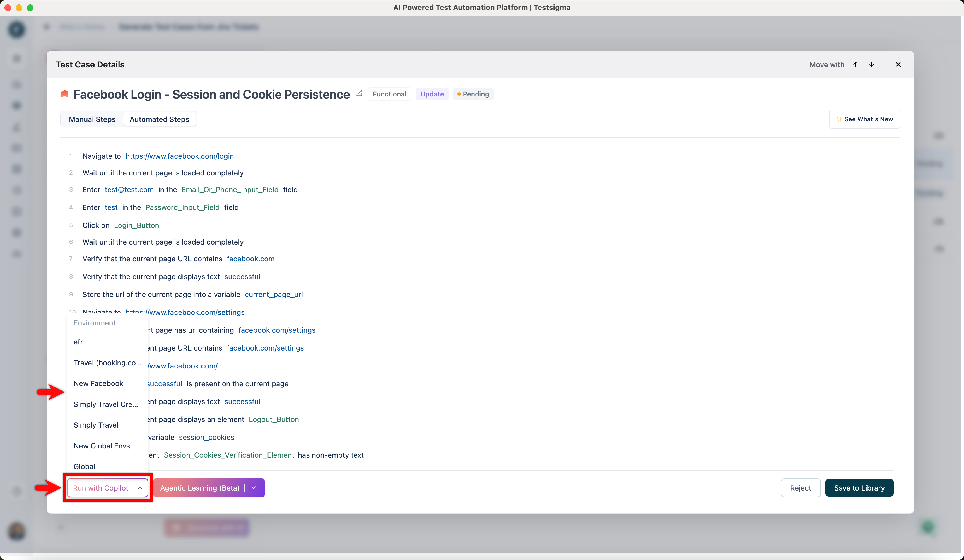Click the orange bookmark icon before title
964x560 pixels.
point(65,94)
